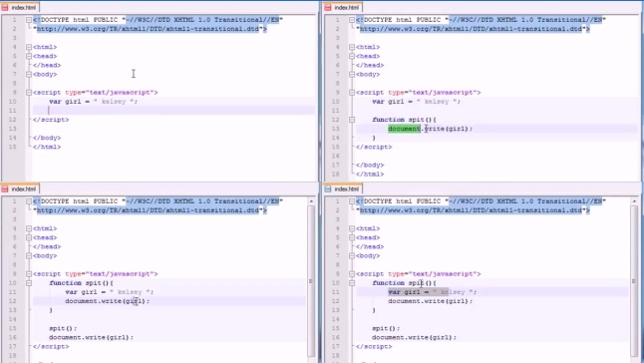Click </script> on line 15 in top-right pane

pyautogui.click(x=374, y=147)
